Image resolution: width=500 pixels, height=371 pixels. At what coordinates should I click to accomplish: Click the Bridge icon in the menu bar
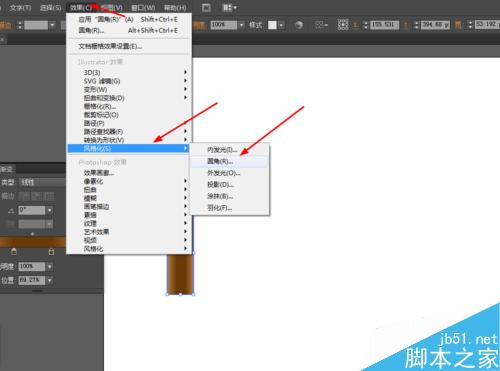[206, 8]
